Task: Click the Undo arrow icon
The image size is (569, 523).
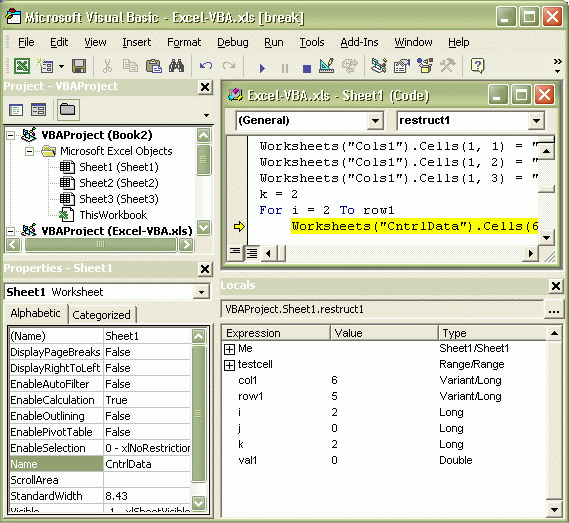Action: pos(206,66)
